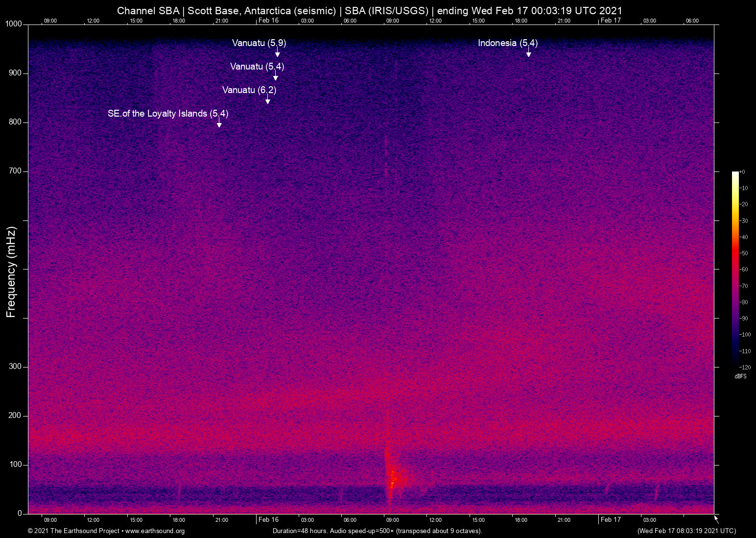Click the Frequency (mHz) axis label
The width and height of the screenshot is (756, 538).
11,272
